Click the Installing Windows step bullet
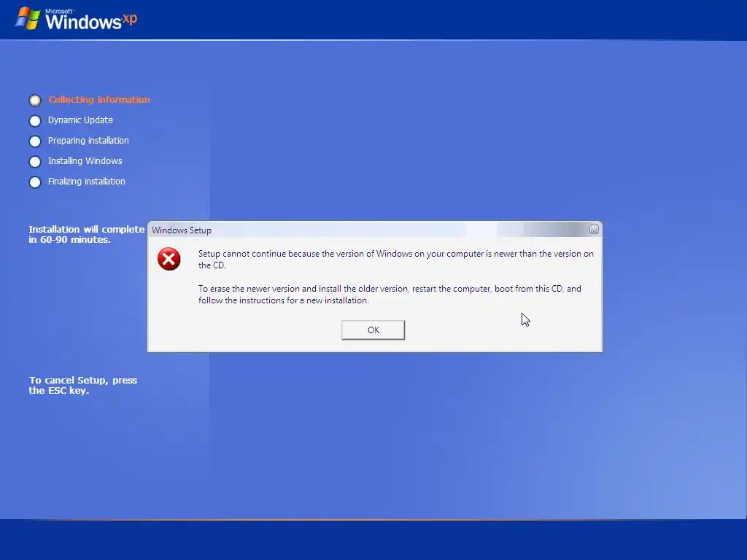 [x=35, y=162]
